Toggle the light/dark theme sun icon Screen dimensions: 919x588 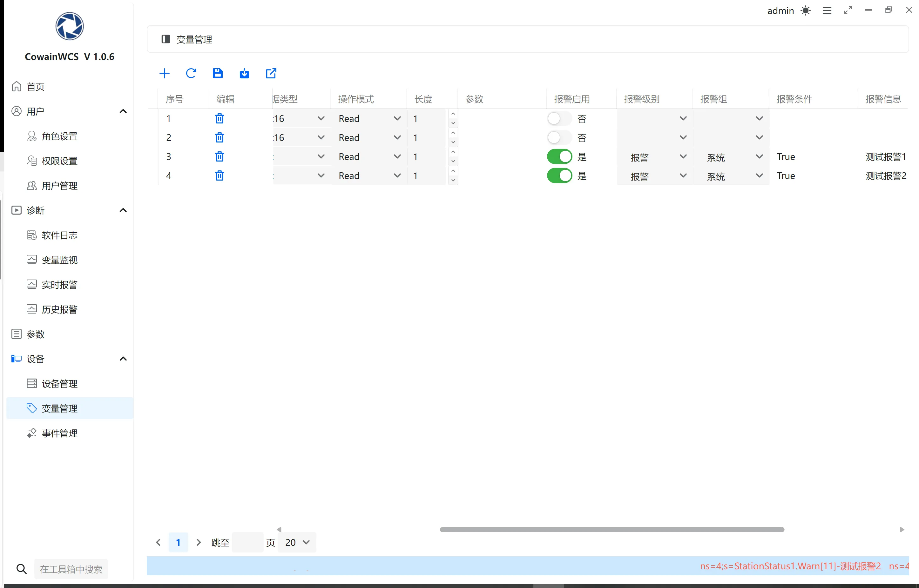coord(806,11)
